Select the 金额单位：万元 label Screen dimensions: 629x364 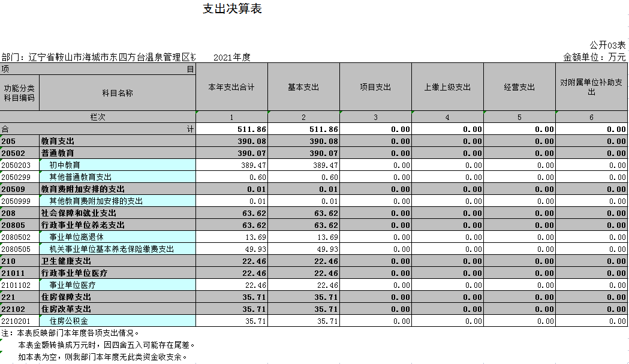point(594,57)
